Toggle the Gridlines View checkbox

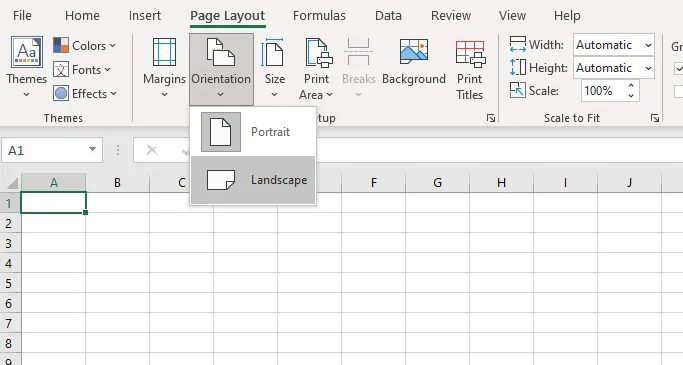coord(678,68)
